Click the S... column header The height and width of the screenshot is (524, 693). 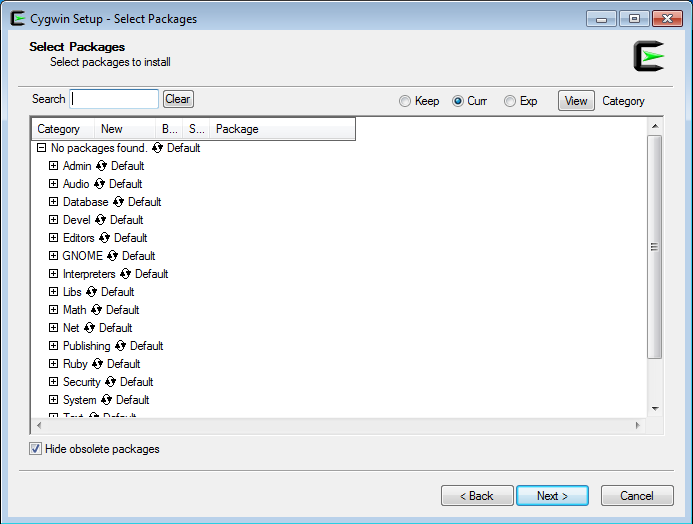(196, 129)
